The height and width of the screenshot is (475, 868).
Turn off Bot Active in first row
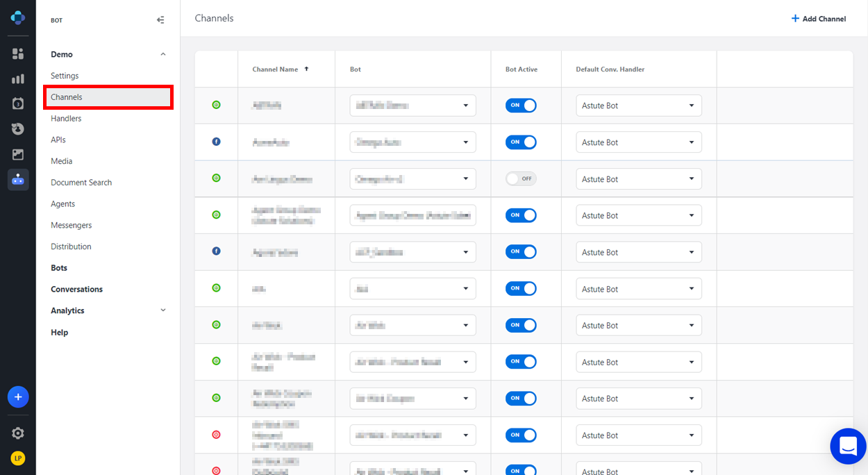tap(521, 106)
